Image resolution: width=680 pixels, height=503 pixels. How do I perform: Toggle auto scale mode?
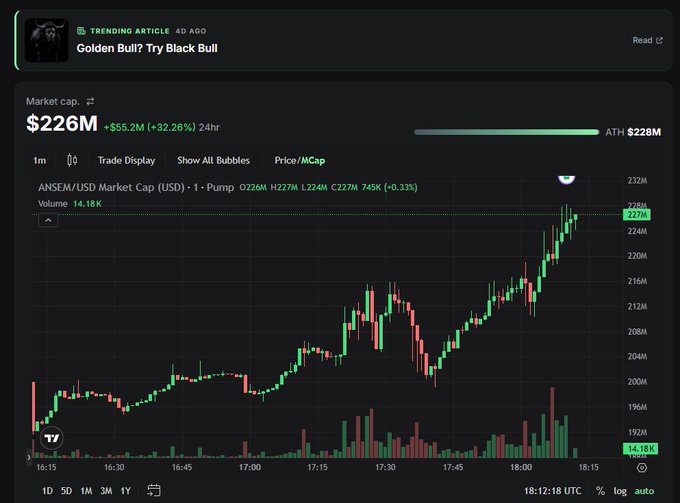(644, 491)
